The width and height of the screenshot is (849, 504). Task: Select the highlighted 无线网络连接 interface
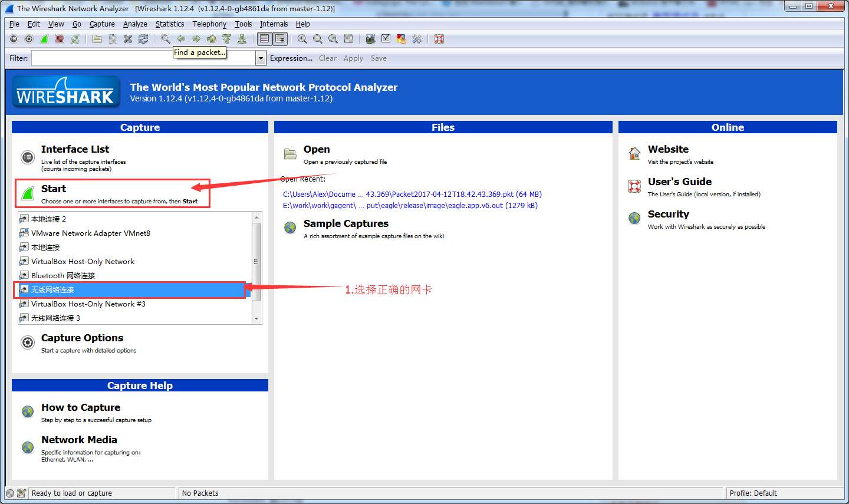coord(135,289)
